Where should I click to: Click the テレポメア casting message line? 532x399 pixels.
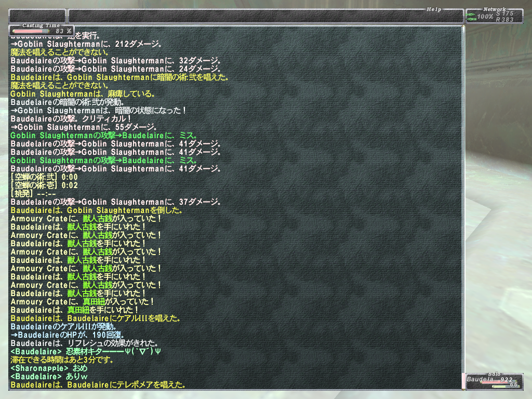pyautogui.click(x=98, y=385)
